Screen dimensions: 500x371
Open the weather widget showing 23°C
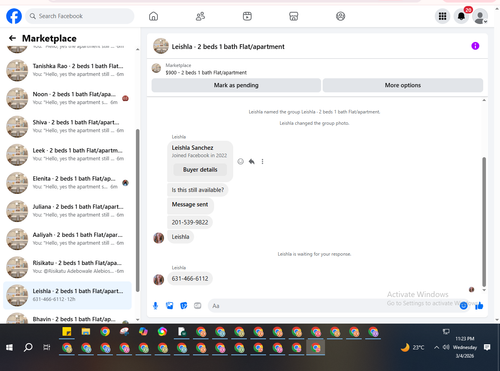click(x=413, y=348)
